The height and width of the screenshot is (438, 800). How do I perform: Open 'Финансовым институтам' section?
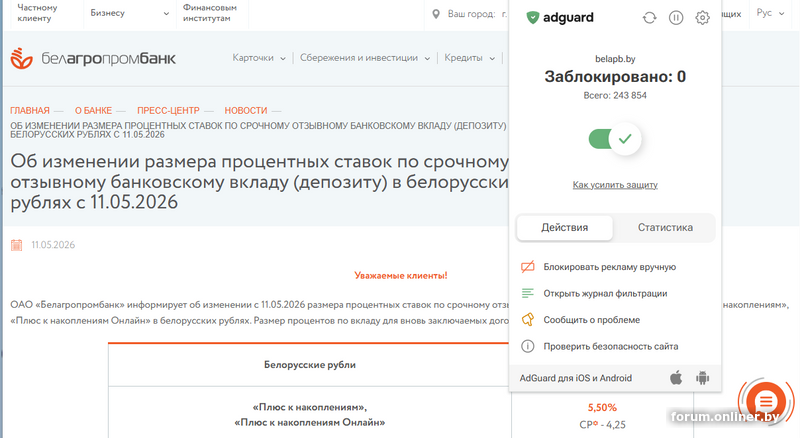click(x=210, y=13)
